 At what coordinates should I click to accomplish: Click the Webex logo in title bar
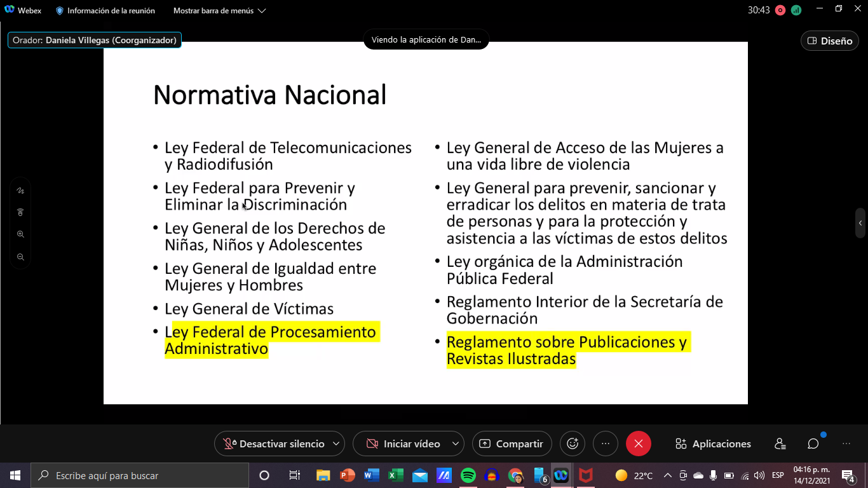click(x=10, y=10)
